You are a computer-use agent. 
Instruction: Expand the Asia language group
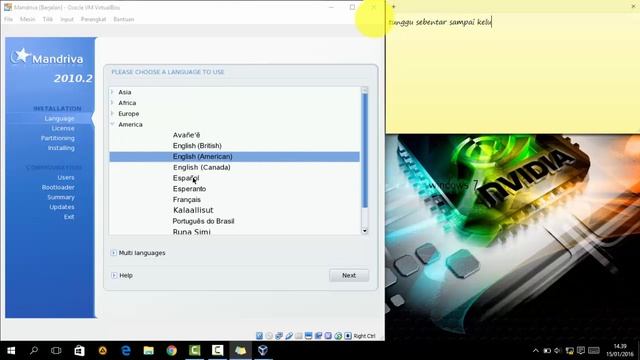coord(112,92)
